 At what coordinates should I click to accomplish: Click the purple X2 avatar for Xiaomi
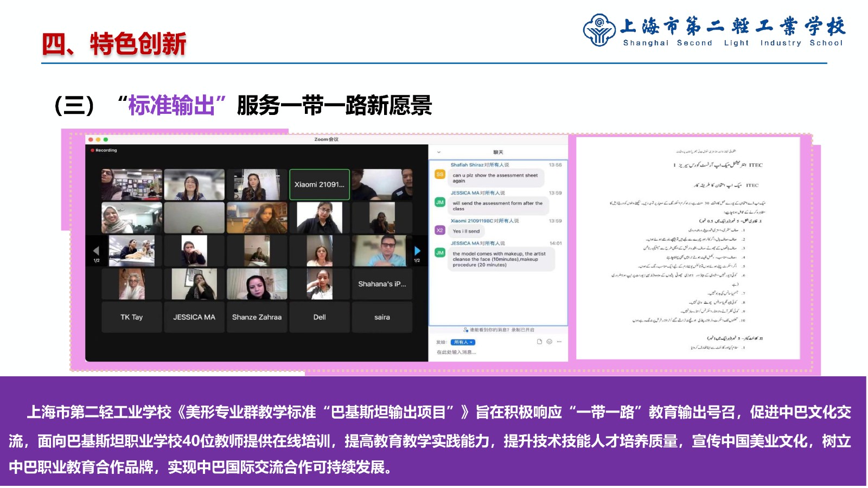click(440, 230)
